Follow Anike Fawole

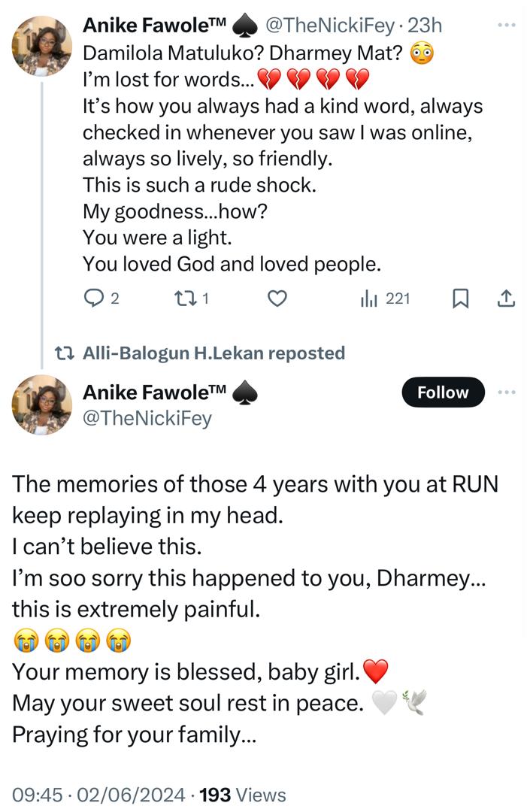click(443, 392)
